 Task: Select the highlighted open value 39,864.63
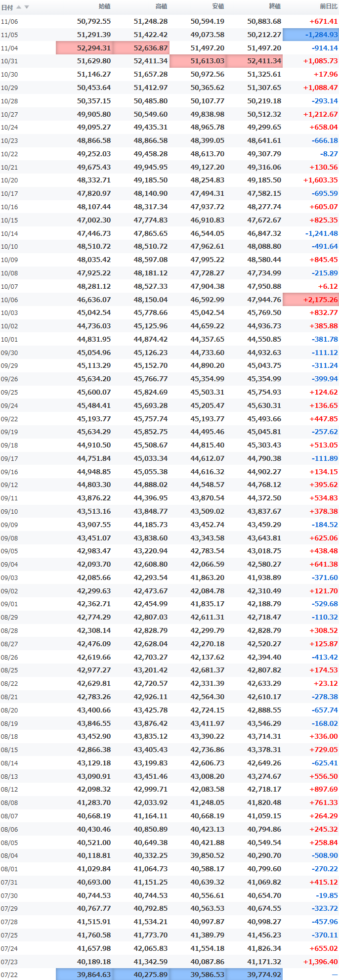coord(85,974)
